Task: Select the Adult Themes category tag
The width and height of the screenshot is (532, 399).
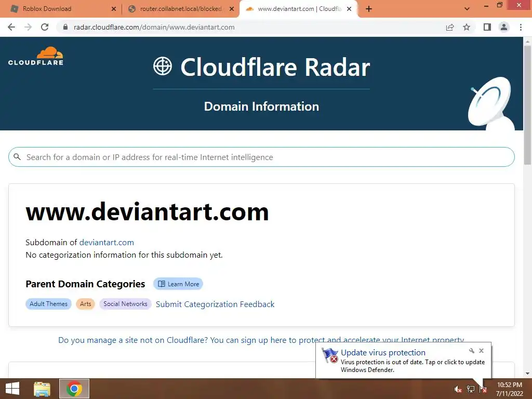Action: [x=48, y=303]
